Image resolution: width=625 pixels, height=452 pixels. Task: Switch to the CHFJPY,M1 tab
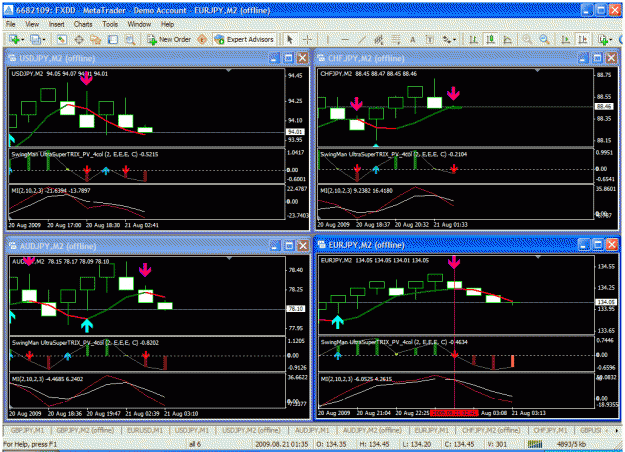pos(550,430)
